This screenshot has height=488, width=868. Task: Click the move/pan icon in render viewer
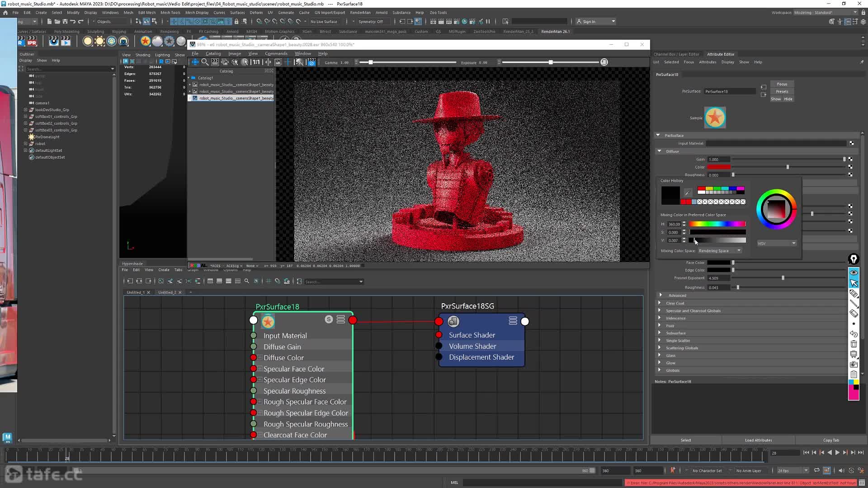click(195, 62)
